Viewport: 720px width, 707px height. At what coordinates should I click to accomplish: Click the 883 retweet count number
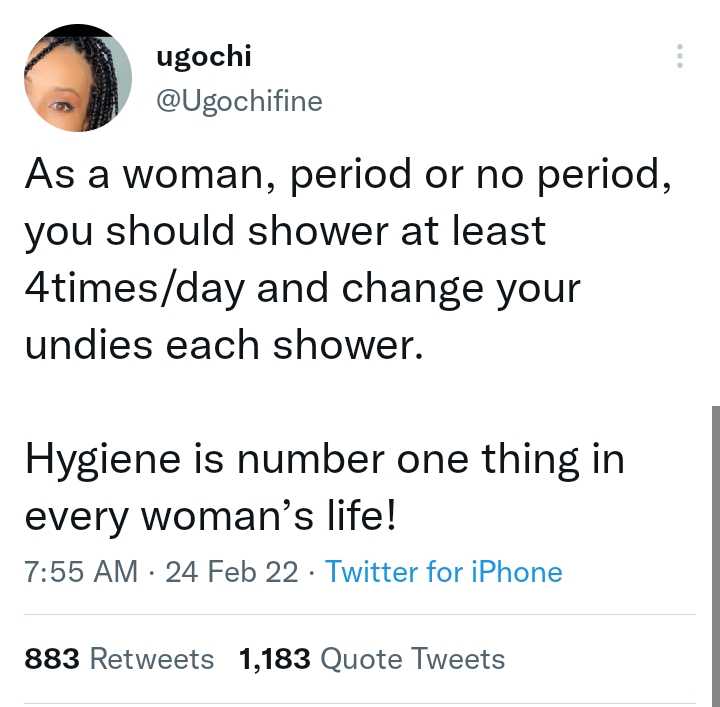pyautogui.click(x=52, y=660)
